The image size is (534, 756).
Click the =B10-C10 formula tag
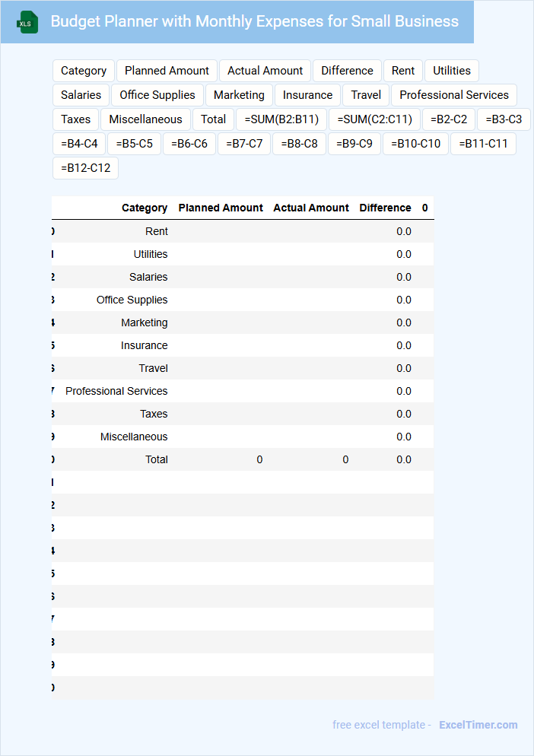pyautogui.click(x=415, y=144)
